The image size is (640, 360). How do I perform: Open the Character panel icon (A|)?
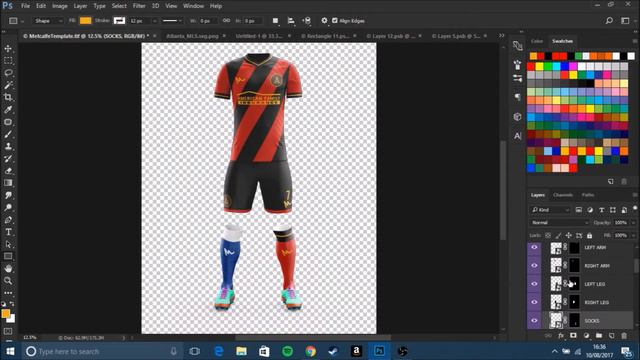coord(518,136)
